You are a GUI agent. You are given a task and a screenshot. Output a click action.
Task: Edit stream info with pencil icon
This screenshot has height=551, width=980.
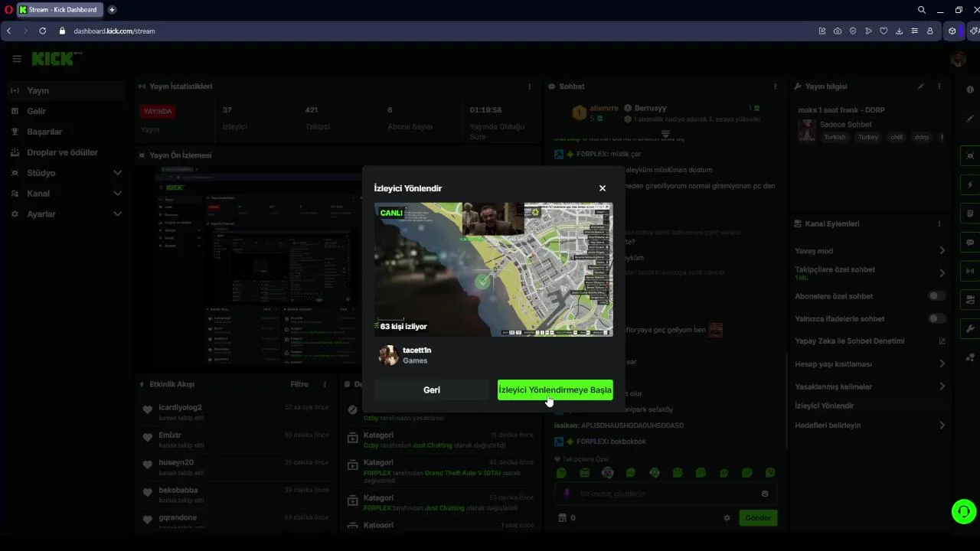pyautogui.click(x=921, y=86)
